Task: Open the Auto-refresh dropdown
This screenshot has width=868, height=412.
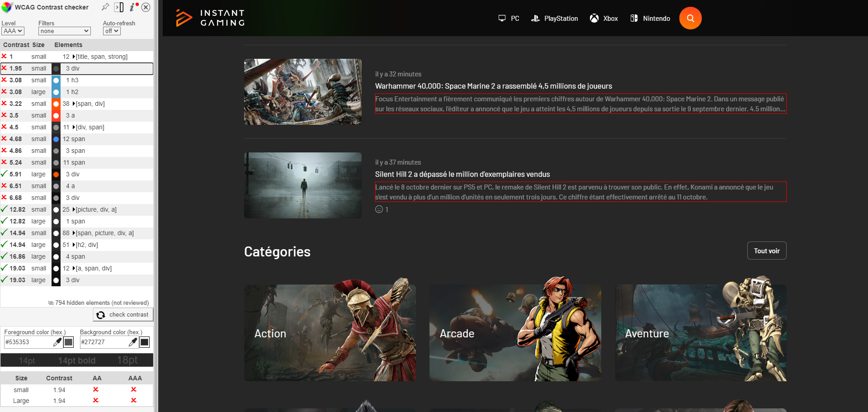Action: [x=112, y=31]
